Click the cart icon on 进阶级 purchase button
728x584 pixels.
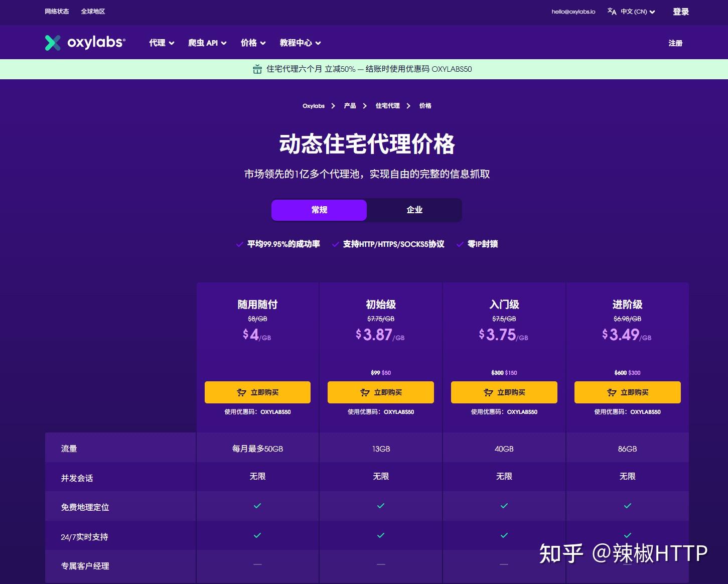(612, 392)
